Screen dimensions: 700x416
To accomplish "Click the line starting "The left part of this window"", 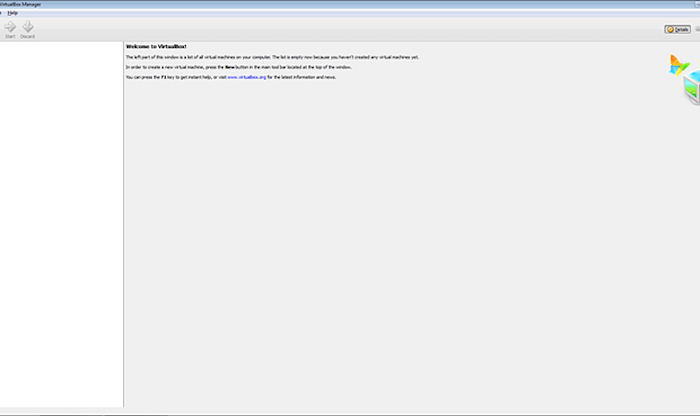I will coord(272,57).
